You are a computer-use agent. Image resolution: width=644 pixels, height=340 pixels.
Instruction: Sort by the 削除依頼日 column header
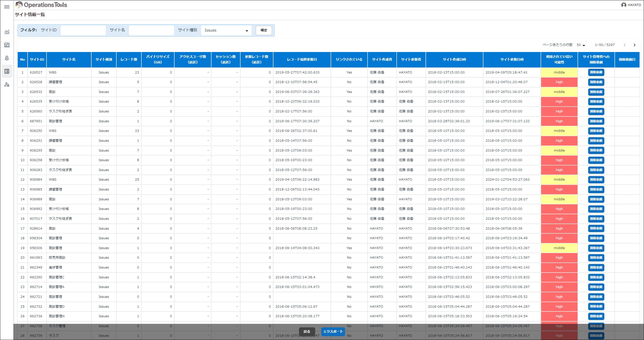click(x=627, y=60)
